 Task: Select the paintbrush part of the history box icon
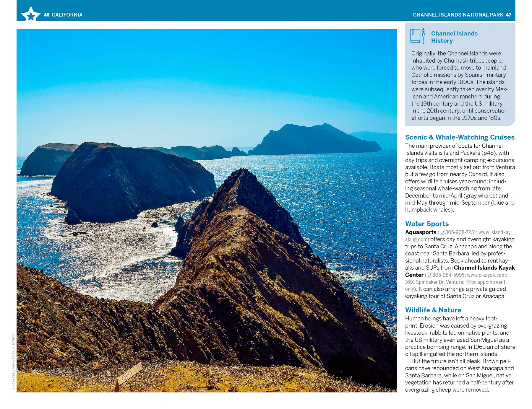click(x=424, y=35)
